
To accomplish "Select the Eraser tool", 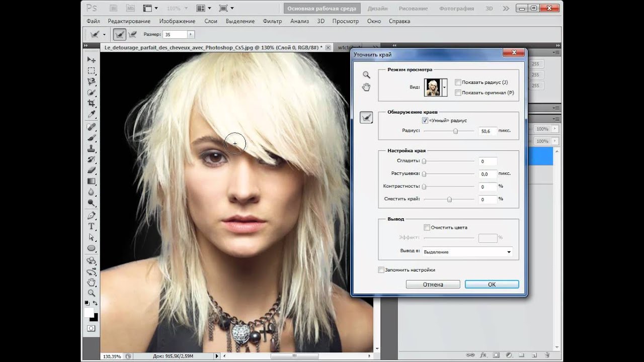I will (x=92, y=170).
